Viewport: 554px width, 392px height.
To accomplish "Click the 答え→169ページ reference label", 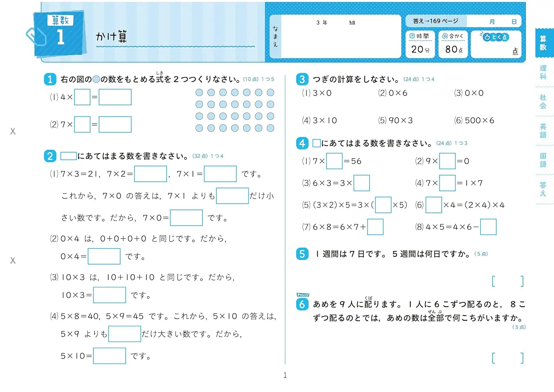I will coord(435,21).
